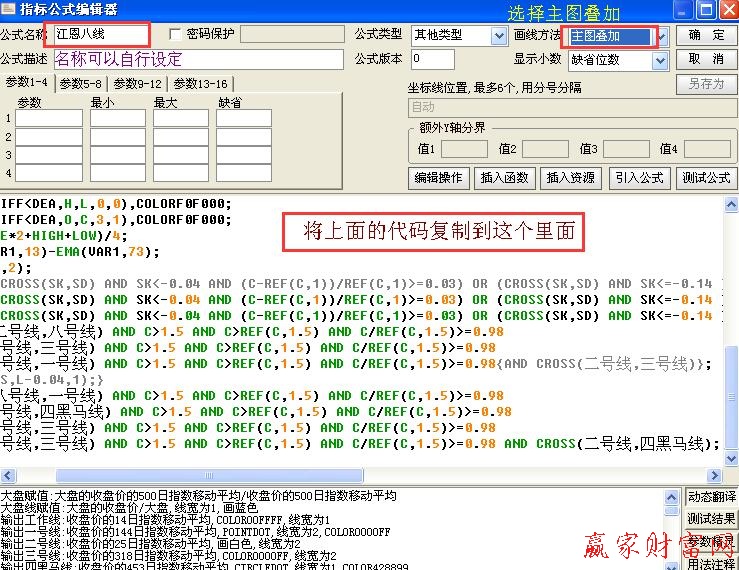Open the 显示小数 dropdown
This screenshot has height=570, width=739.
point(661,60)
